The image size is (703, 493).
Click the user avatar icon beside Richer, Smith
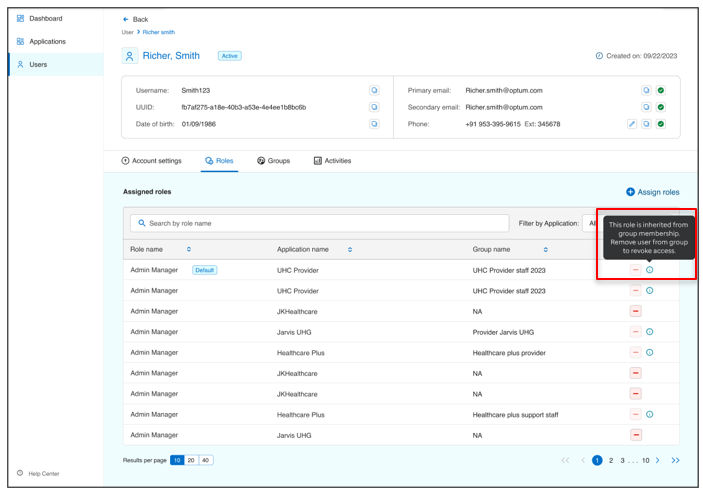pos(130,56)
